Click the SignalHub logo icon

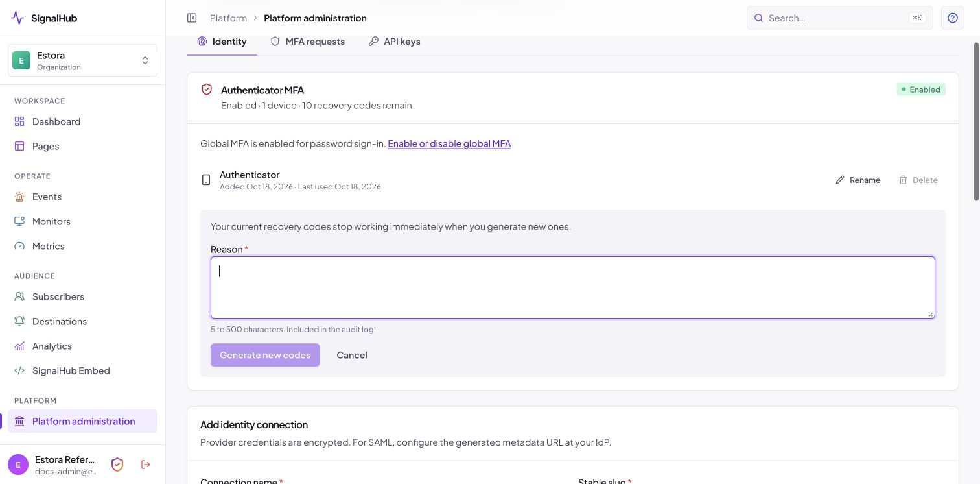click(17, 18)
